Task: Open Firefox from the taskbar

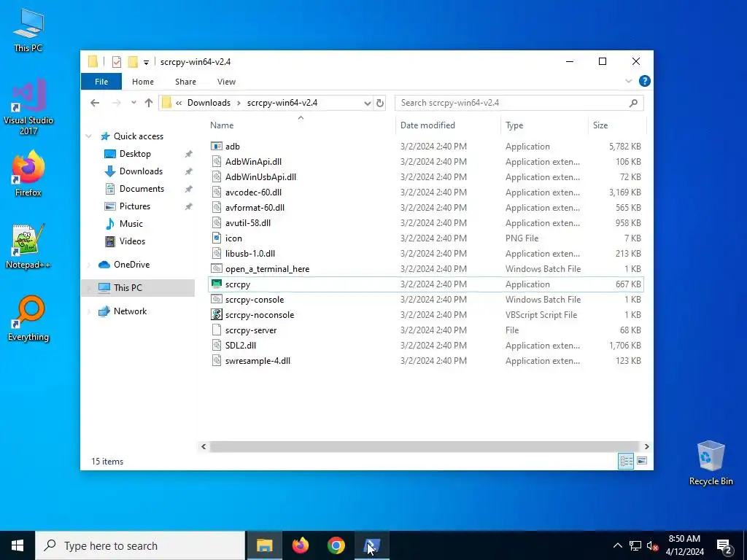Action: tap(300, 545)
